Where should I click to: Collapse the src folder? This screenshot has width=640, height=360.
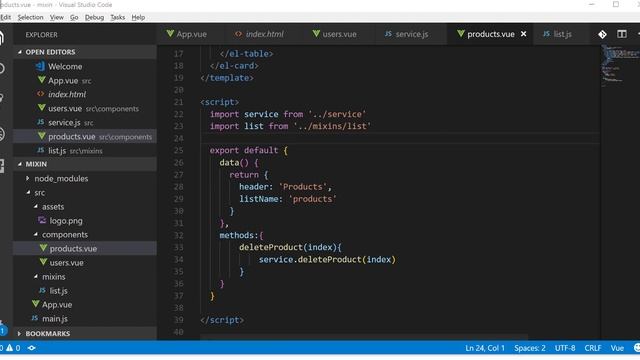[x=28, y=192]
